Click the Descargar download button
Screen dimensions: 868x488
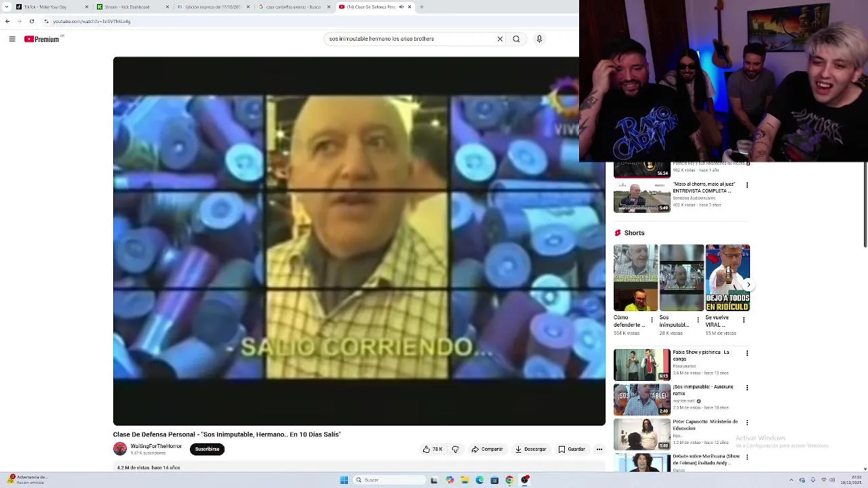[x=530, y=449]
